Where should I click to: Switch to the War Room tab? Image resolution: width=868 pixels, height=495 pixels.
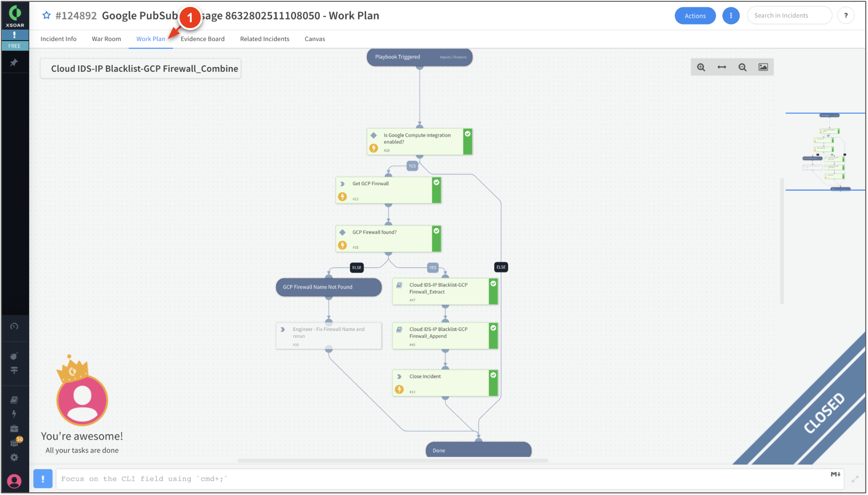pyautogui.click(x=106, y=39)
